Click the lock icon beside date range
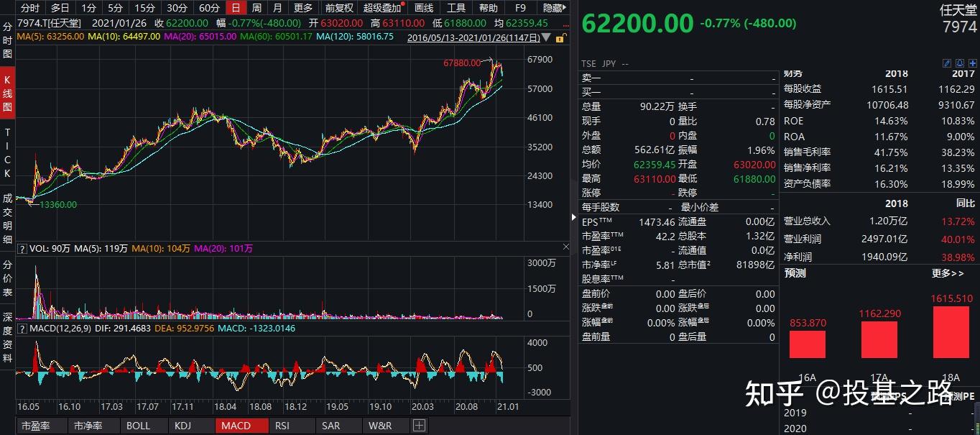 pyautogui.click(x=560, y=37)
